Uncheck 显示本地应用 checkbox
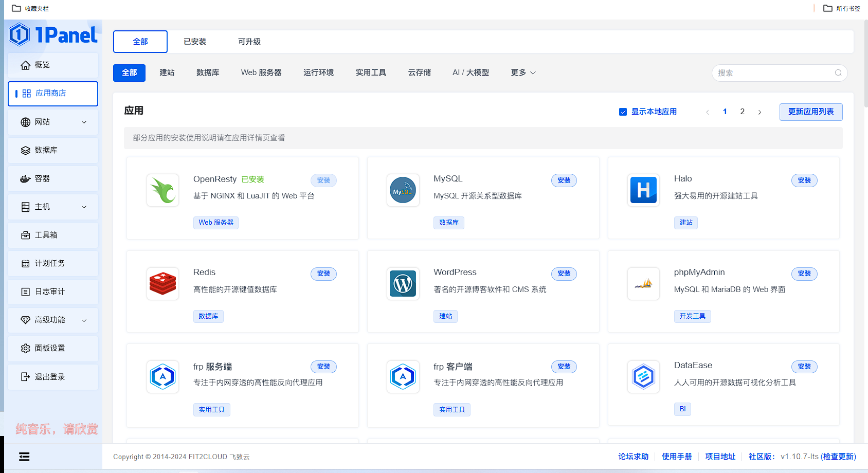The height and width of the screenshot is (473, 868). click(623, 112)
